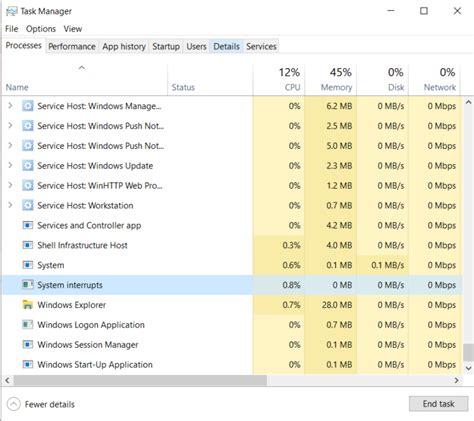Select the Service Host: Windows Update row
The height and width of the screenshot is (421, 474).
pos(233,166)
